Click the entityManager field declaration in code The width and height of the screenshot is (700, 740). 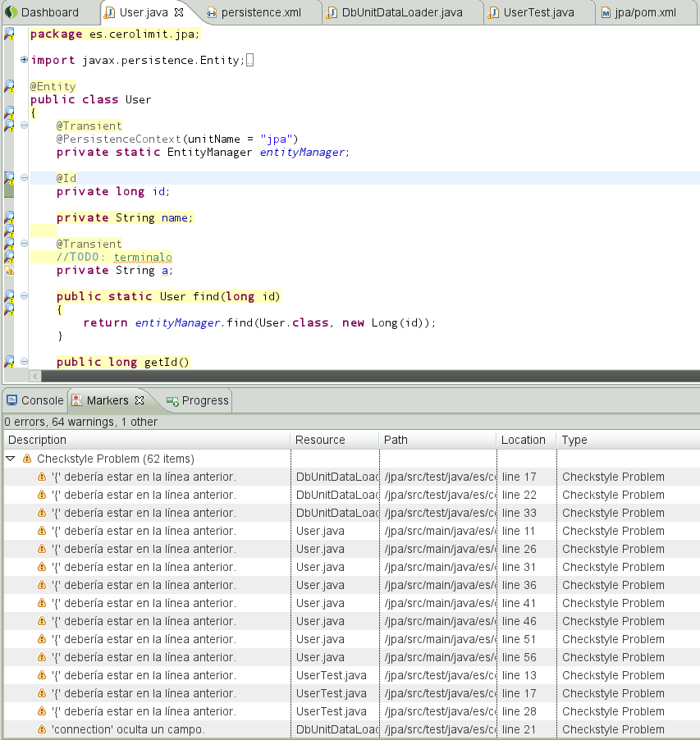pyautogui.click(x=203, y=152)
